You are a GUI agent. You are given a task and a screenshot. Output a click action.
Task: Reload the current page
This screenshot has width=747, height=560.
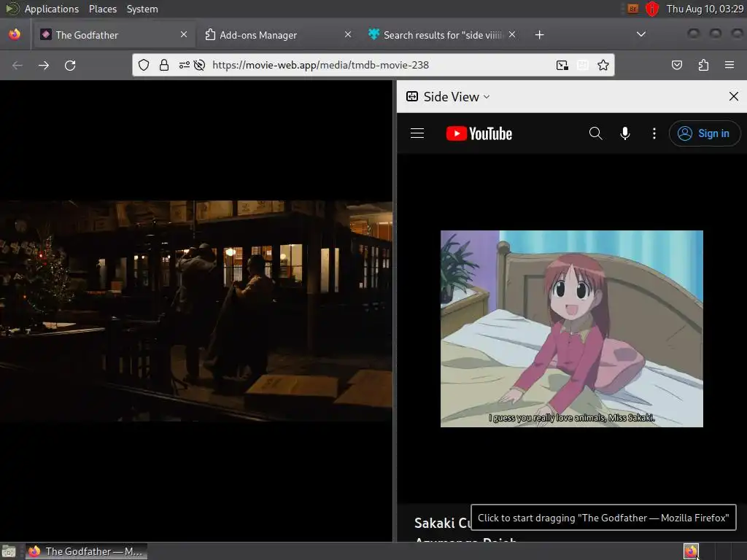click(70, 65)
